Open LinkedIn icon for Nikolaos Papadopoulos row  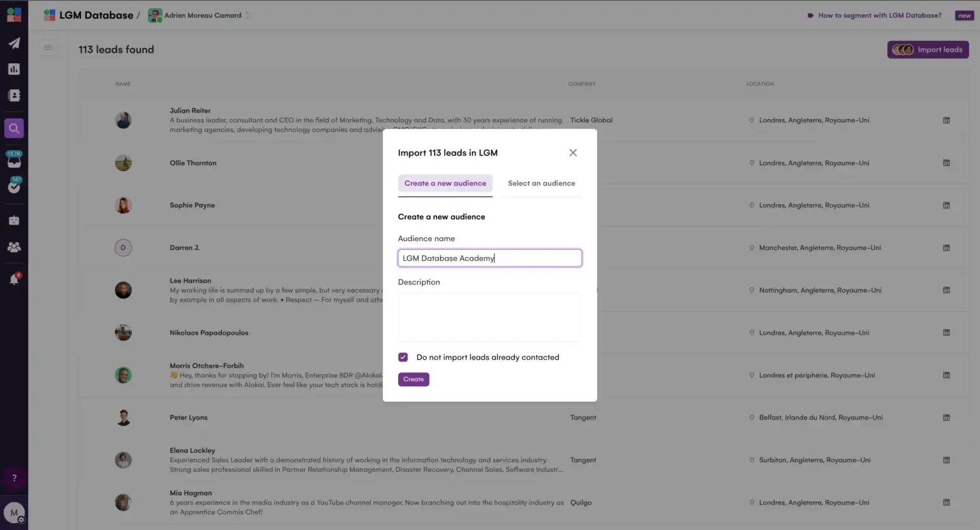pos(946,332)
